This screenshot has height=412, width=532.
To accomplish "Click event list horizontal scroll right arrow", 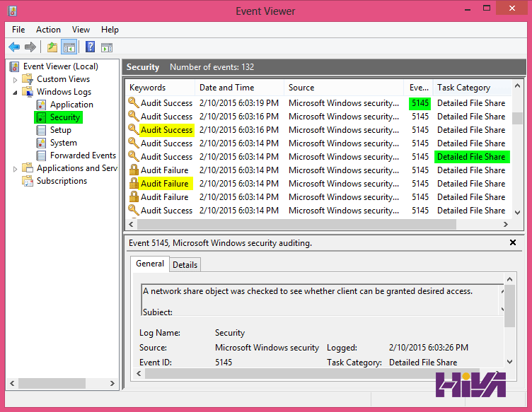I will (506, 224).
